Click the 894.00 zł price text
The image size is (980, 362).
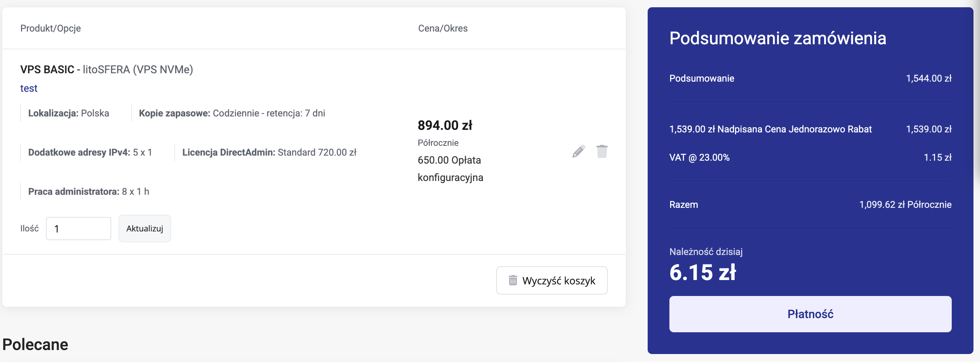[445, 125]
